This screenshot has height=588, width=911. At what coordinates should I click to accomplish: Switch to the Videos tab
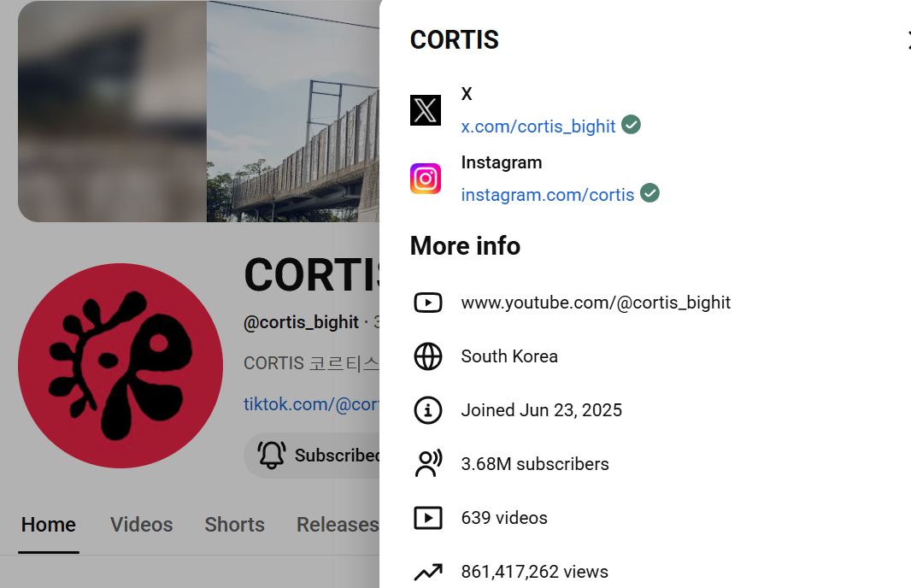(x=141, y=525)
